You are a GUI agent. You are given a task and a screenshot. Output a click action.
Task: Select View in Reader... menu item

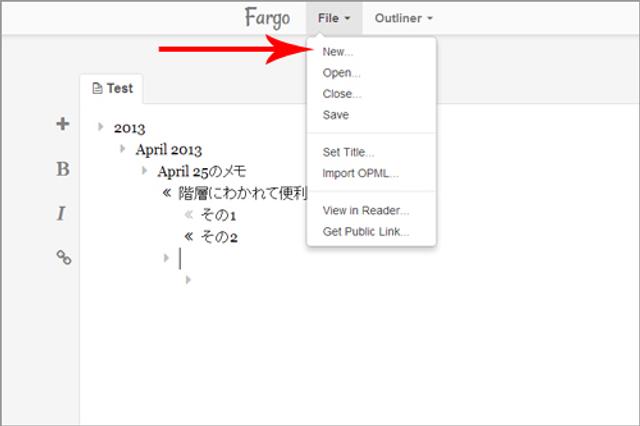point(366,211)
